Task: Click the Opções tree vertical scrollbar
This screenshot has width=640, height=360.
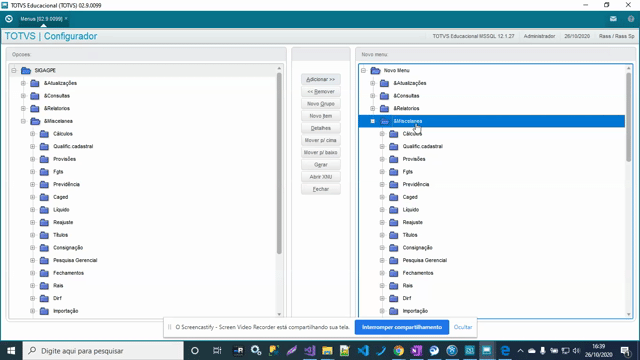Action: tap(279, 163)
